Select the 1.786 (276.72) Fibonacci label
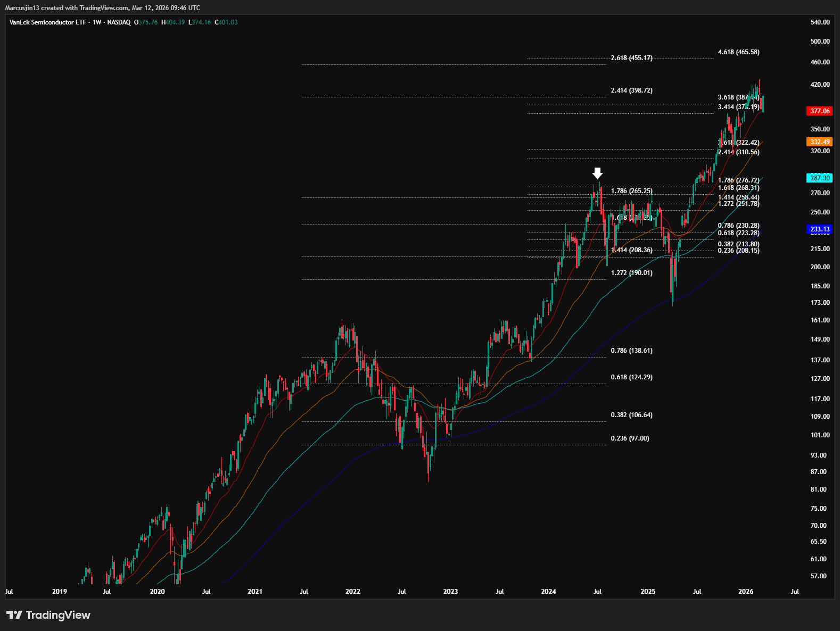 (x=739, y=180)
